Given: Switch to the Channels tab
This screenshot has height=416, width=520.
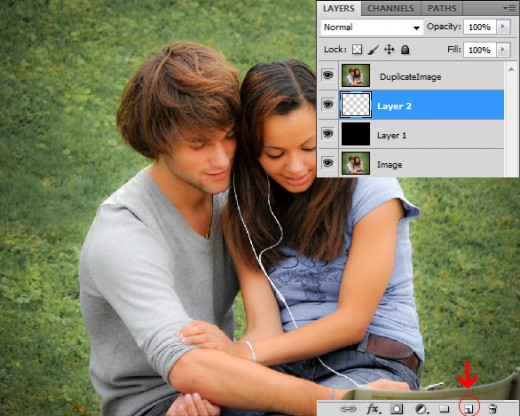Looking at the screenshot, I should 391,8.
